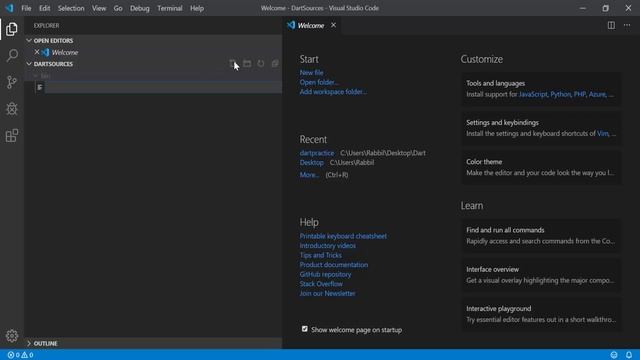The height and width of the screenshot is (360, 640).
Task: Click the Split Editor icon
Action: tap(611, 25)
